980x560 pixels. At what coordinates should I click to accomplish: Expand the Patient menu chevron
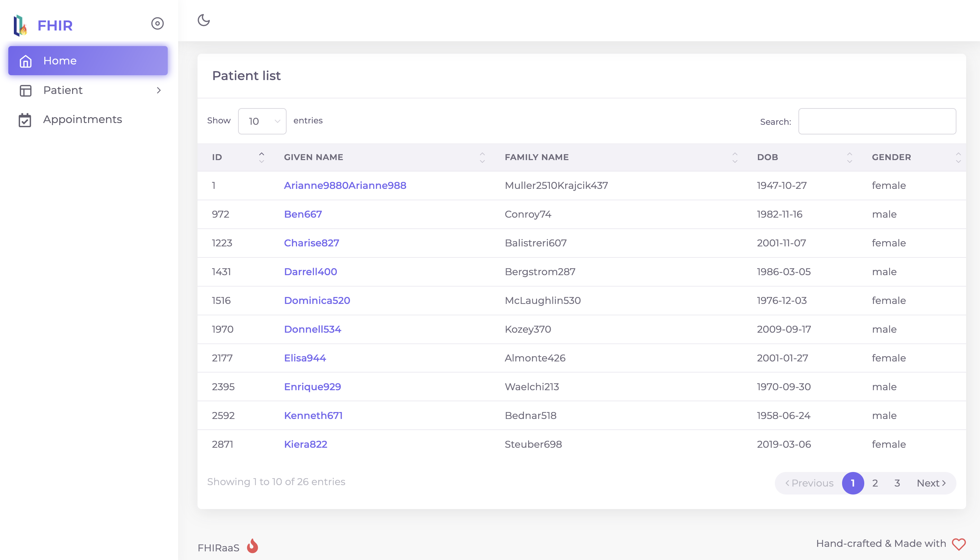pos(159,90)
